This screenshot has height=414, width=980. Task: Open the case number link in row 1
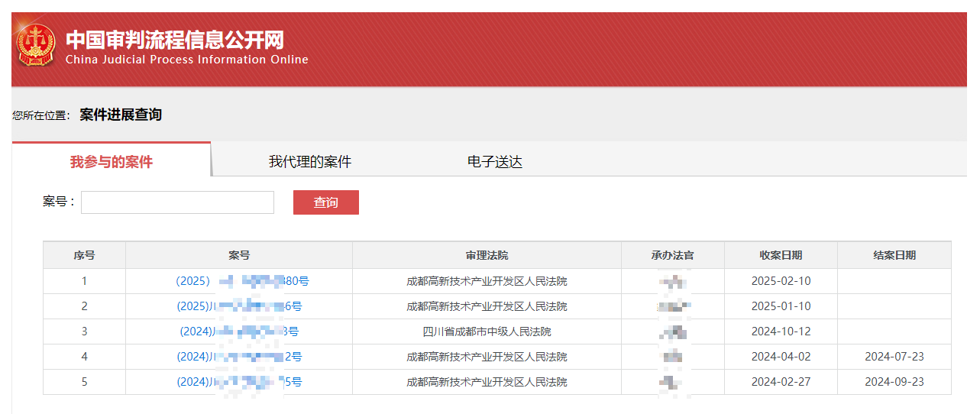(x=242, y=281)
